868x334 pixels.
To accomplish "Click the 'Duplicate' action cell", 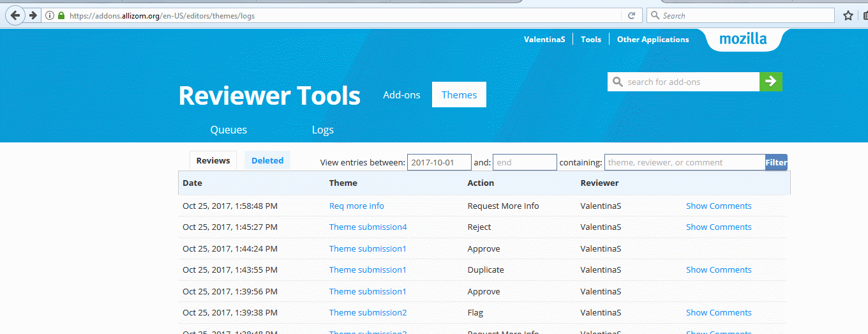I will (x=486, y=269).
